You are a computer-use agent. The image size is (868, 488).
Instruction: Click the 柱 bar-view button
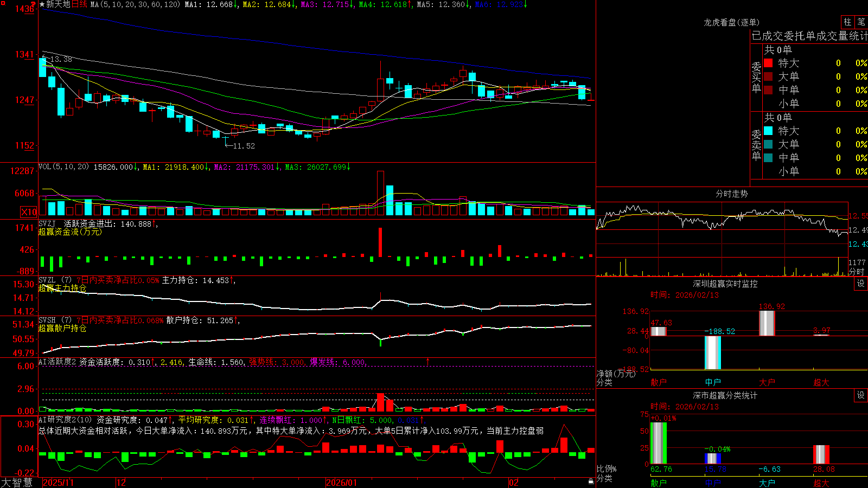847,22
